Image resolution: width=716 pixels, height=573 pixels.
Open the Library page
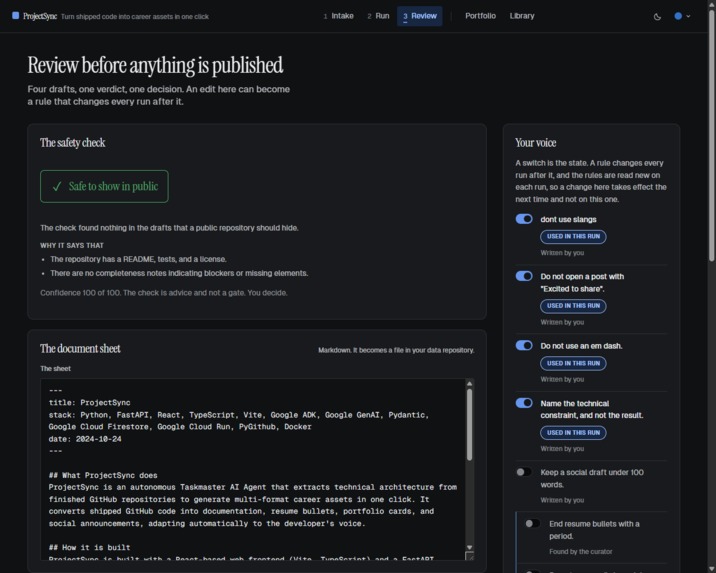[522, 16]
